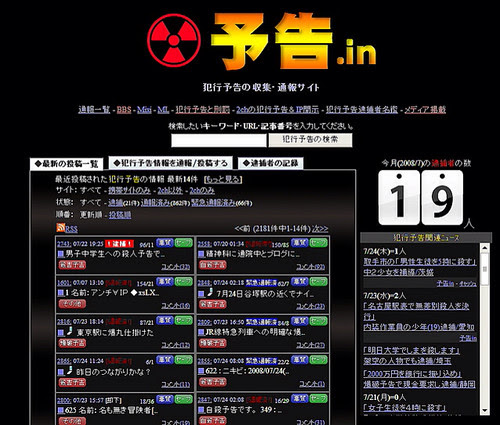This screenshot has height=425, width=500.
Task: Click green save badge on entry 2743
Action: pos(184,243)
